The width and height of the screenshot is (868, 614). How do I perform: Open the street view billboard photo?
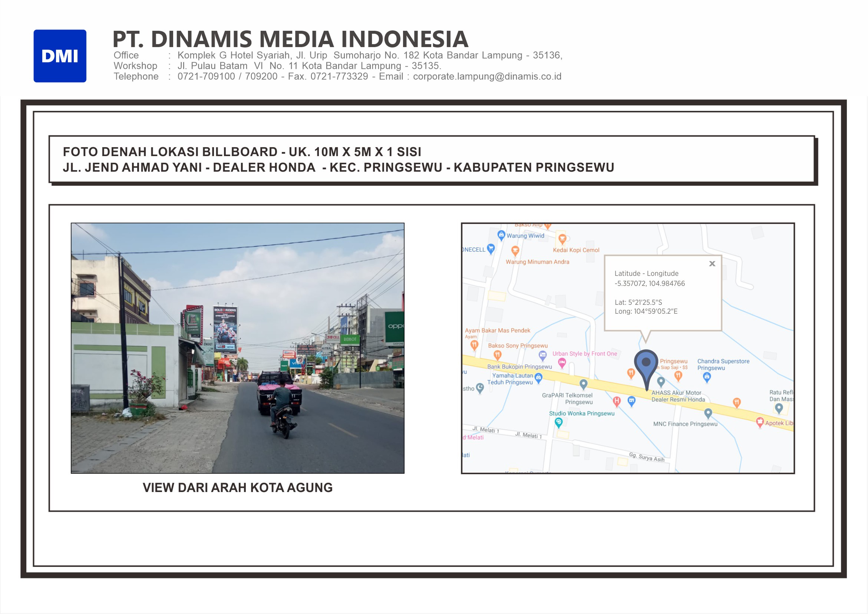(237, 348)
